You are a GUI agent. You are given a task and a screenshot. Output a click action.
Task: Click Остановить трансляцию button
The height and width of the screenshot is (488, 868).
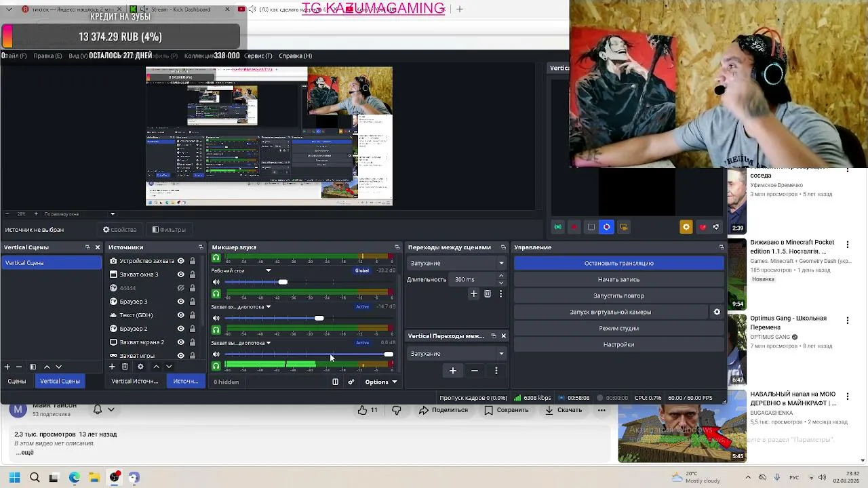coord(619,263)
